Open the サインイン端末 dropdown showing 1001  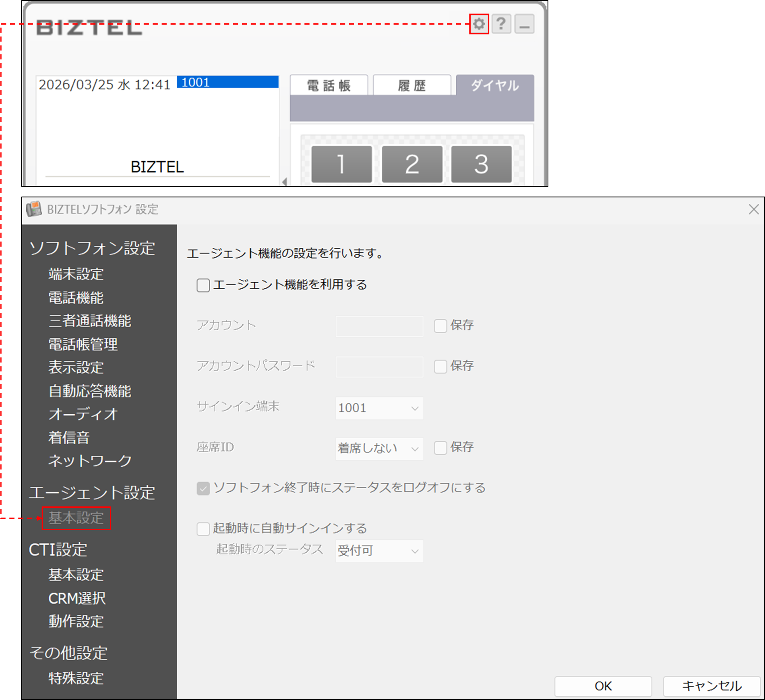coord(379,408)
